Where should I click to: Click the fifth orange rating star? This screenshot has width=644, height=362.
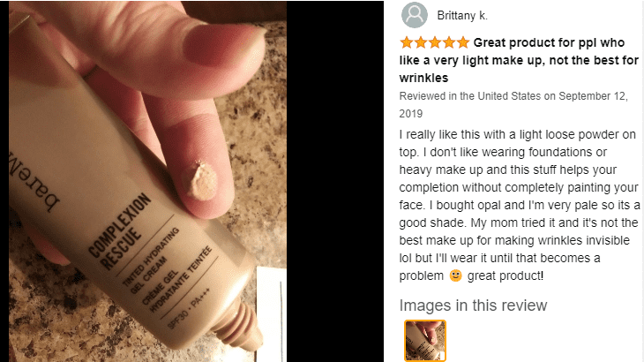463,42
